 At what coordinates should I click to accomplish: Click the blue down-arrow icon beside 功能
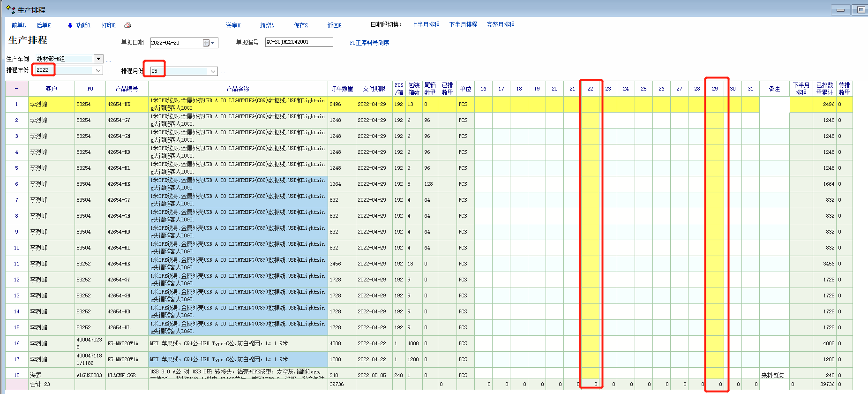[x=70, y=25]
